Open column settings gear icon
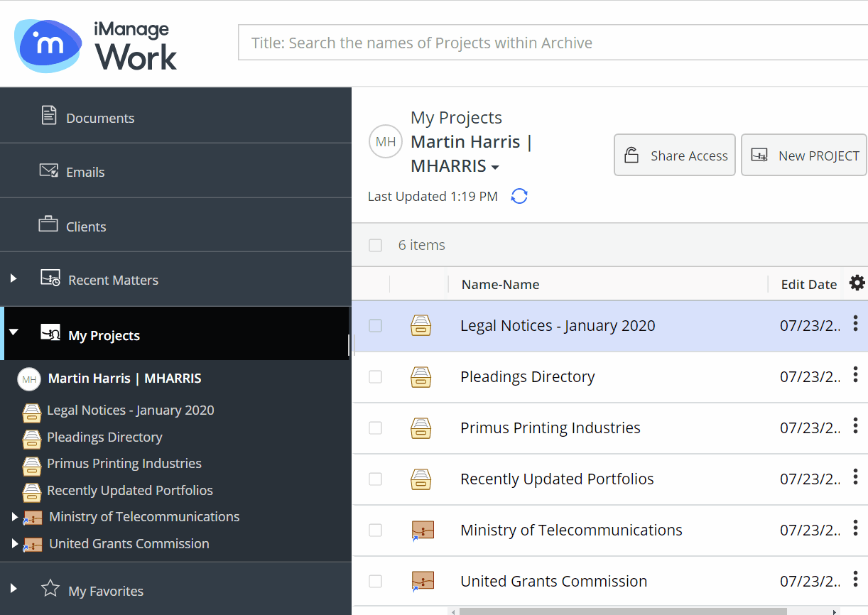The width and height of the screenshot is (868, 615). point(857,283)
